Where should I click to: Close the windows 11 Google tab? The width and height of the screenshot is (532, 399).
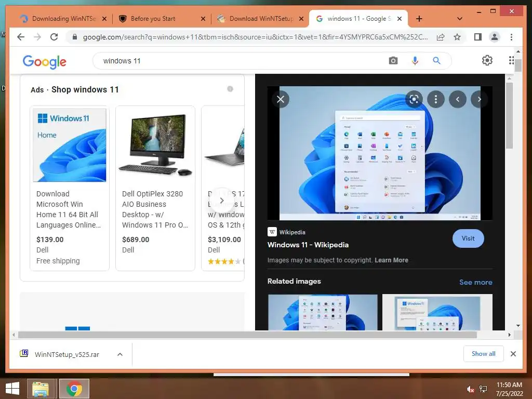400,19
